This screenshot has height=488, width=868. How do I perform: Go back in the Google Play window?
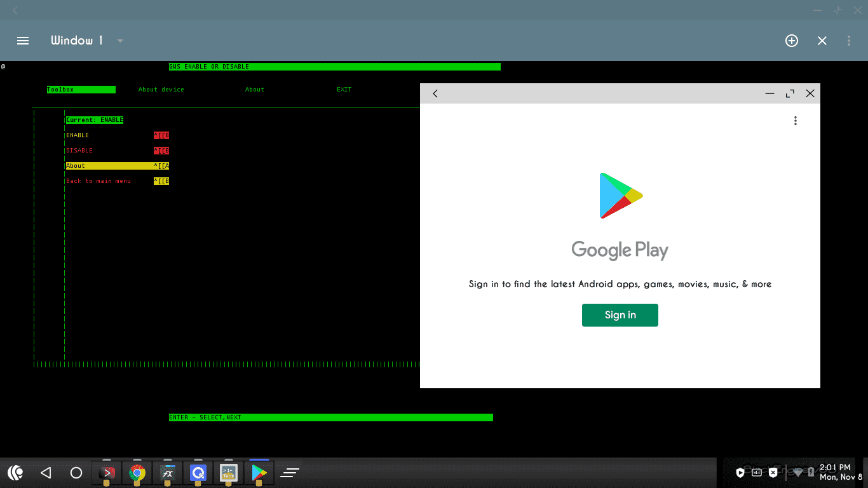point(435,93)
